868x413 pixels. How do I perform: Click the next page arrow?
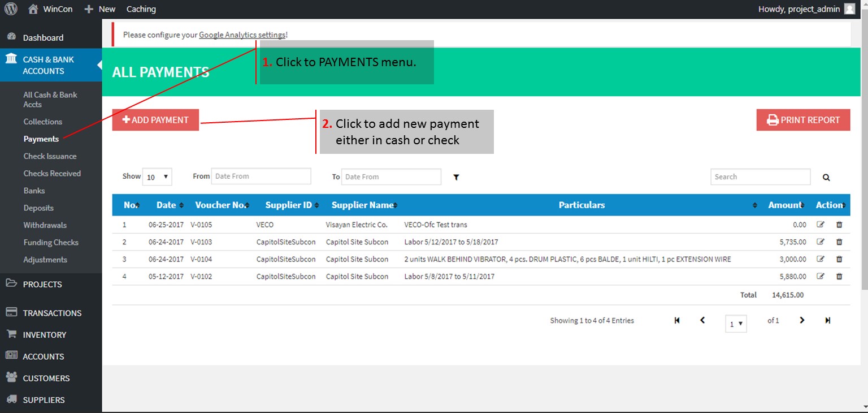(801, 321)
